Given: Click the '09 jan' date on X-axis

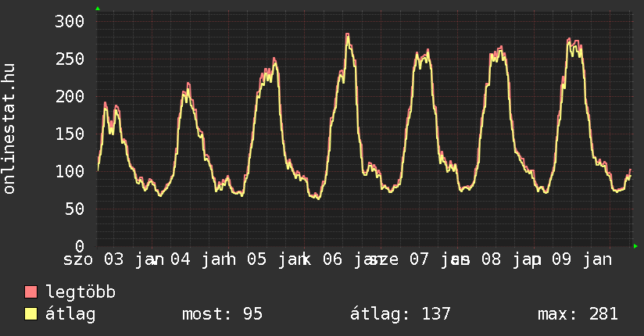Looking at the screenshot, I should (581, 259).
